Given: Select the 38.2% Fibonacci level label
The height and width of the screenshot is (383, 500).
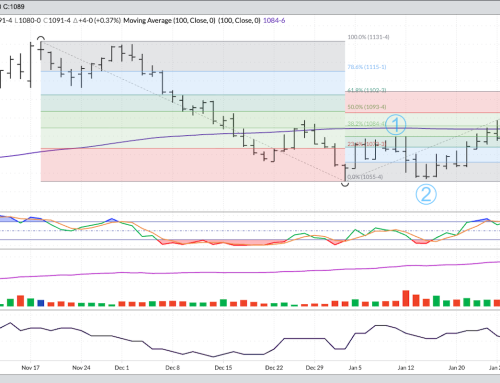Looking at the screenshot, I should [366, 124].
